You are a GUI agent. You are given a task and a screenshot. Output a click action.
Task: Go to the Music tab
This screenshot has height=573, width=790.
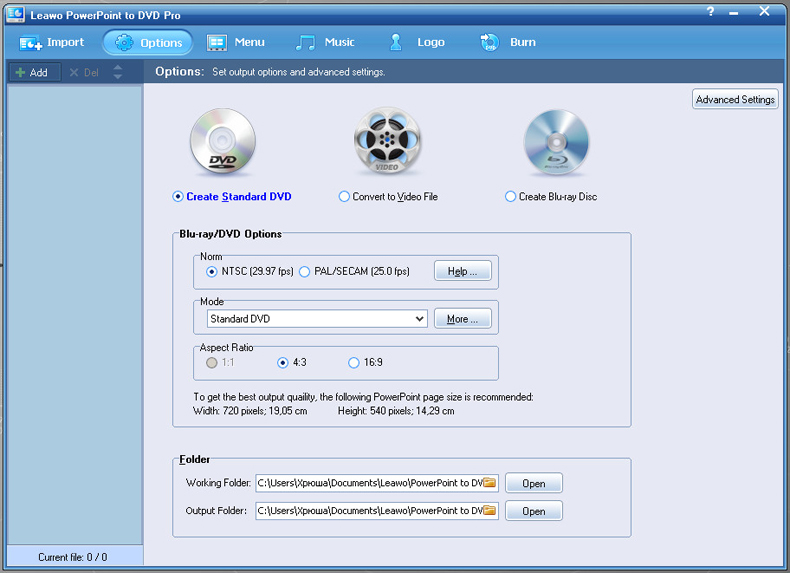(325, 42)
